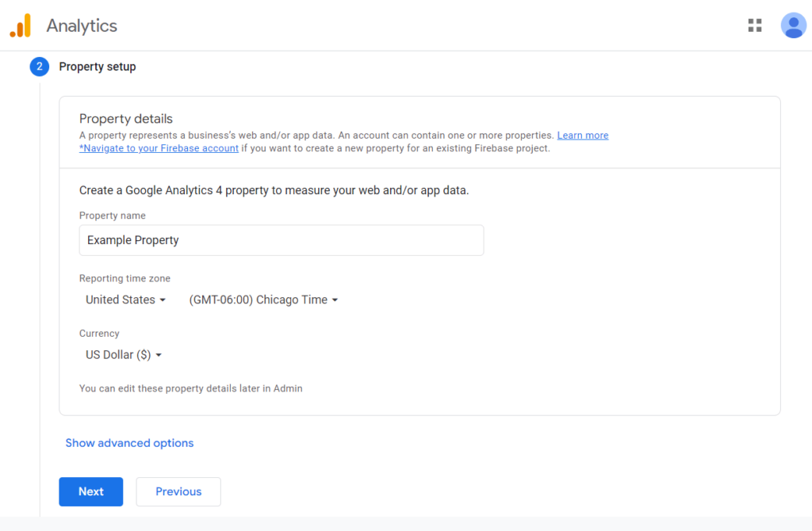Open the Google apps grid menu
This screenshot has width=812, height=531.
click(754, 25)
